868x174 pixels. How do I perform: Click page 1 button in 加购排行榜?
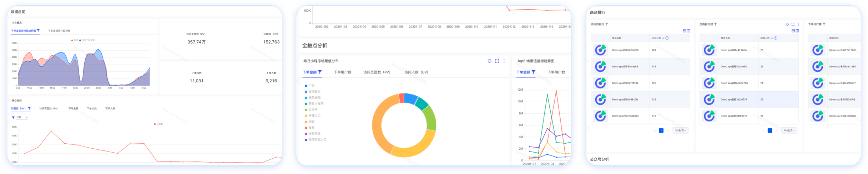pos(770,130)
